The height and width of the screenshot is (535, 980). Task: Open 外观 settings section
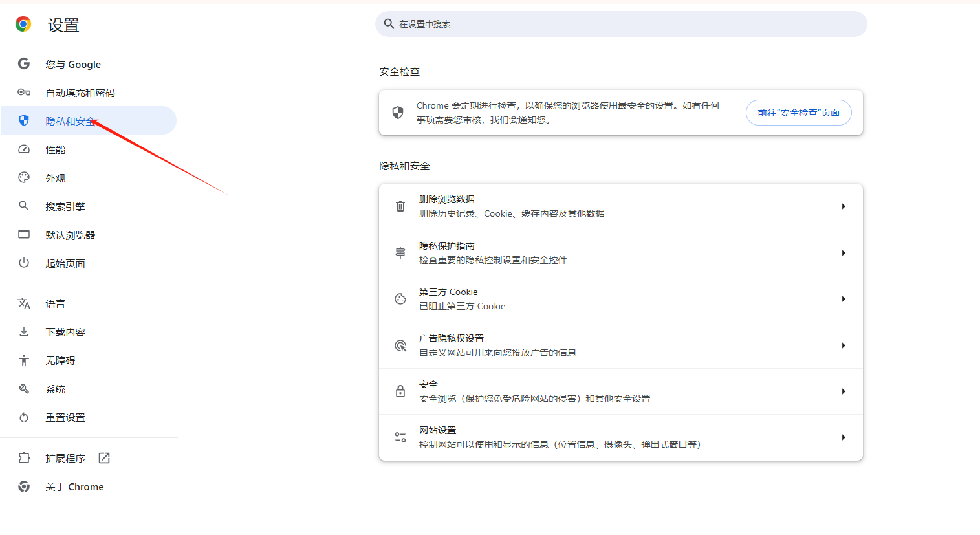point(88,178)
